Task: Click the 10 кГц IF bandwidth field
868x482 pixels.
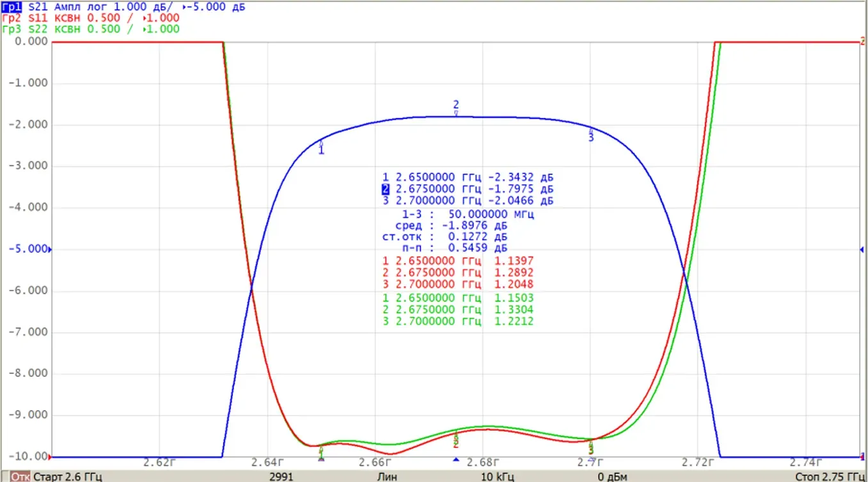Action: tap(497, 477)
